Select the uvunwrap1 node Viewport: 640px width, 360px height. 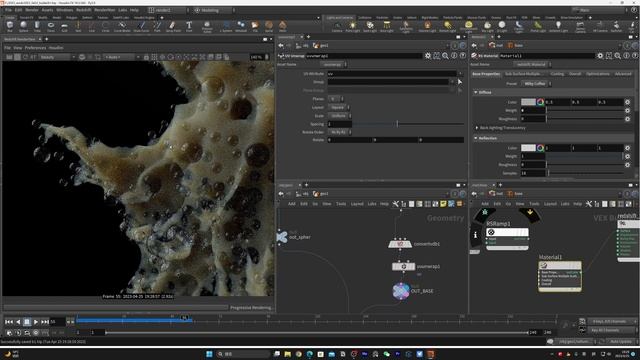(x=403, y=267)
